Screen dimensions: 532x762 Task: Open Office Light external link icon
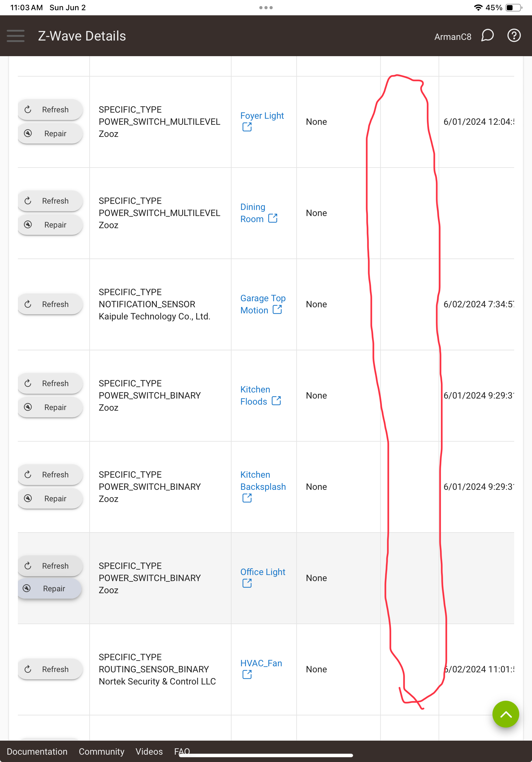247,583
